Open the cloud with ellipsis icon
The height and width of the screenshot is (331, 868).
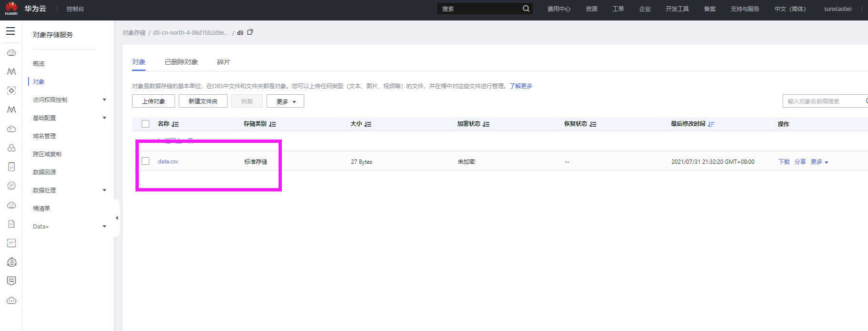(x=11, y=301)
